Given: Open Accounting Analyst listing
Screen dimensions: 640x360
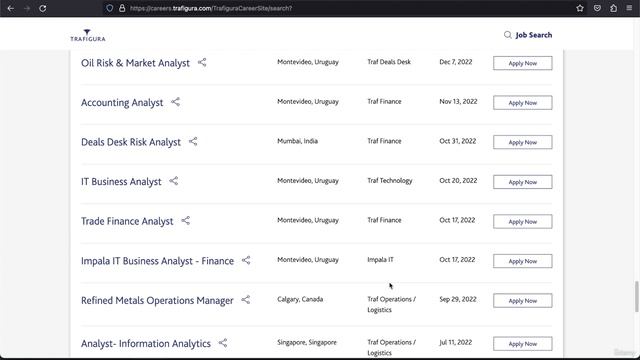Looking at the screenshot, I should point(122,102).
